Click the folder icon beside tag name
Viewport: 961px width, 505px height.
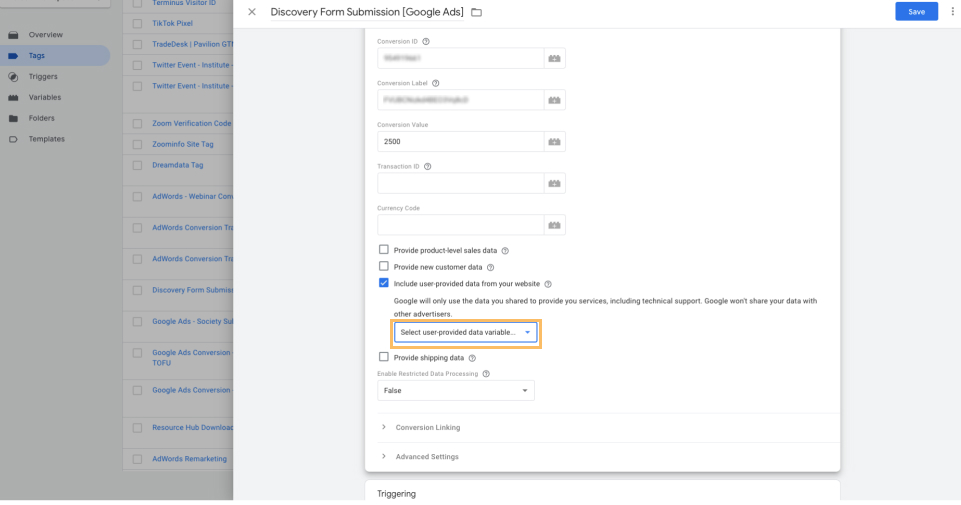tap(476, 12)
